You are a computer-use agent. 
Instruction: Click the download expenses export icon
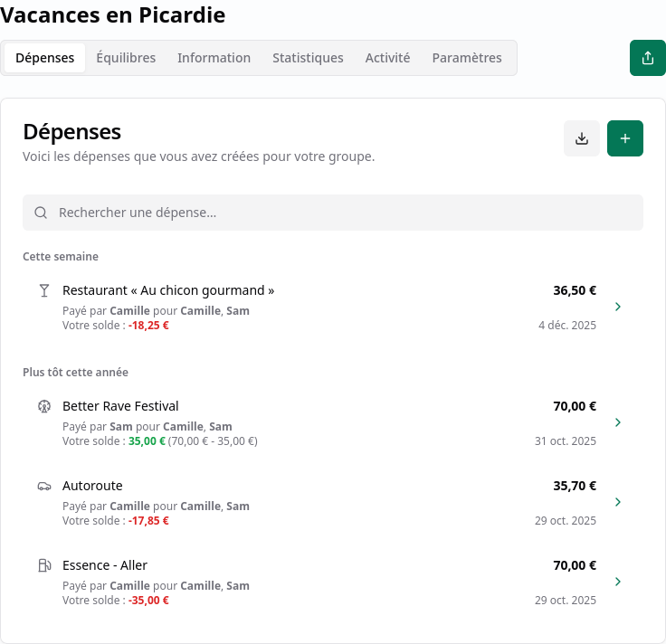pyautogui.click(x=582, y=138)
